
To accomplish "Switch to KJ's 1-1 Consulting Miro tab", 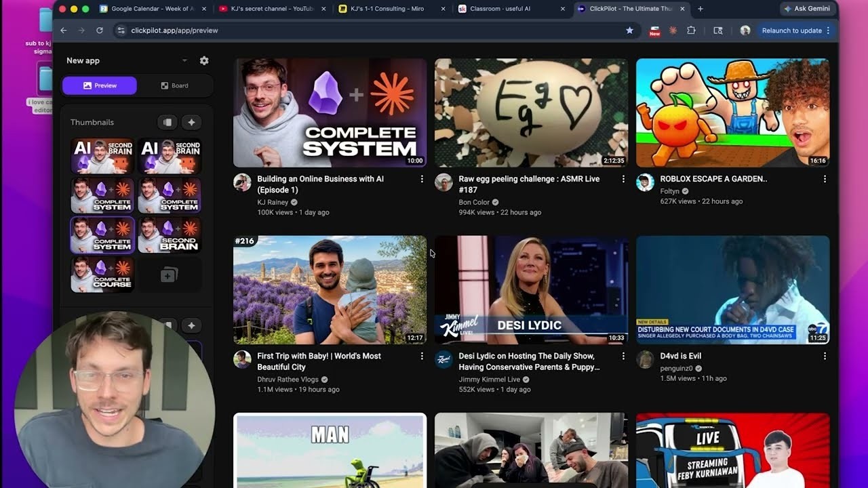I will coord(392,9).
